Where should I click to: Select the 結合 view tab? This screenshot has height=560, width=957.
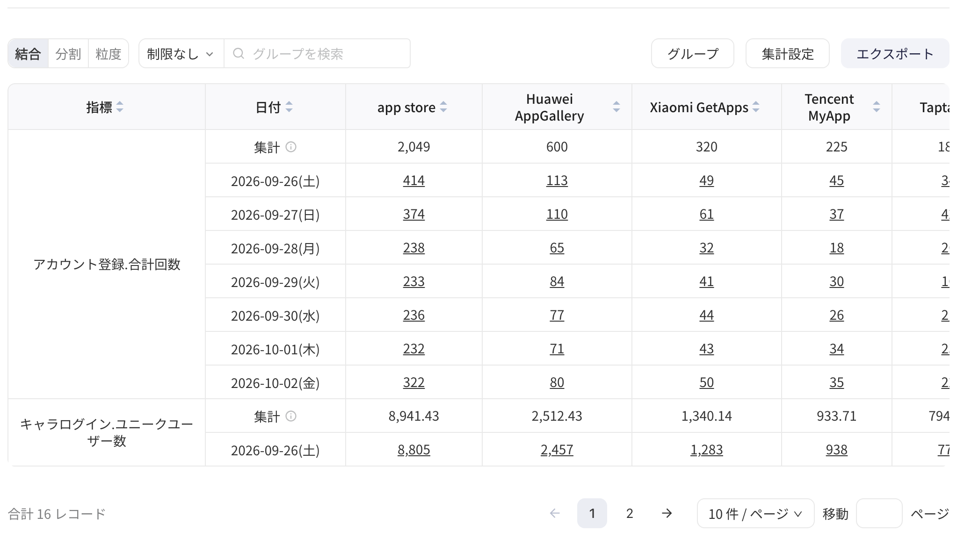[28, 53]
